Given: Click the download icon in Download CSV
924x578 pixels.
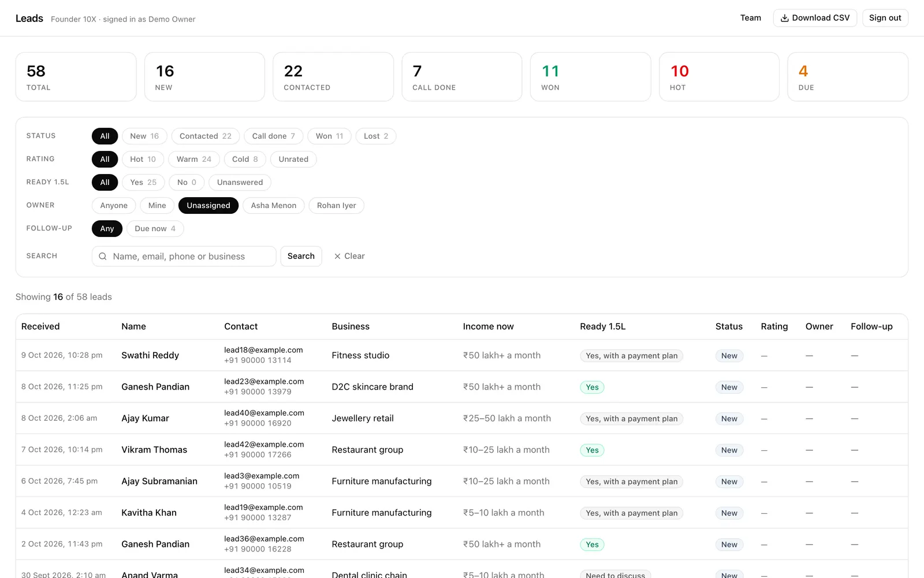Looking at the screenshot, I should tap(784, 18).
